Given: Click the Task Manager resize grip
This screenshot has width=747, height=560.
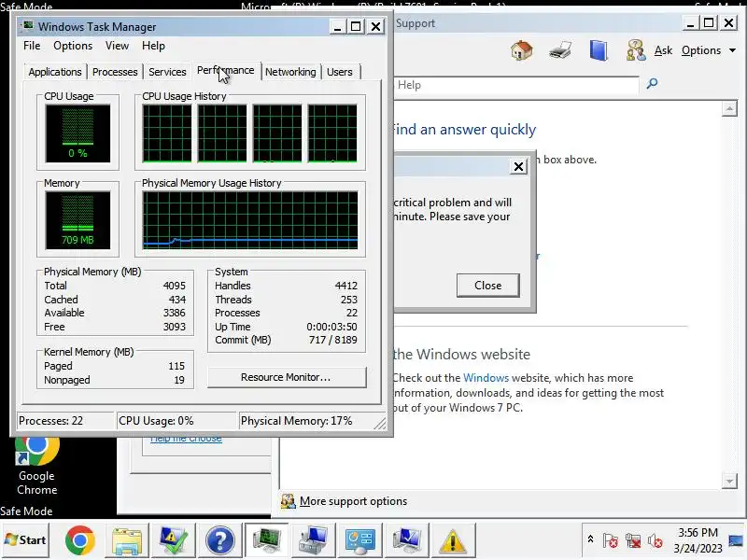Looking at the screenshot, I should (x=380, y=424).
